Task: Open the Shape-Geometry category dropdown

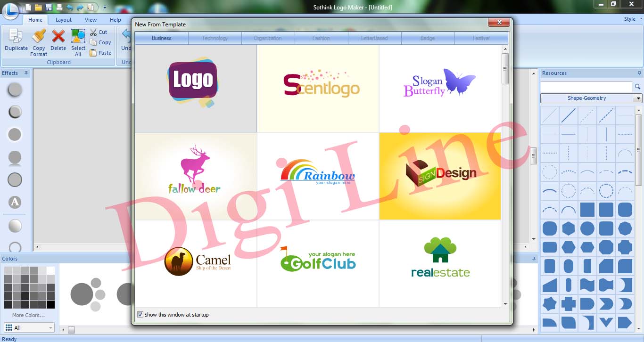Action: point(591,98)
